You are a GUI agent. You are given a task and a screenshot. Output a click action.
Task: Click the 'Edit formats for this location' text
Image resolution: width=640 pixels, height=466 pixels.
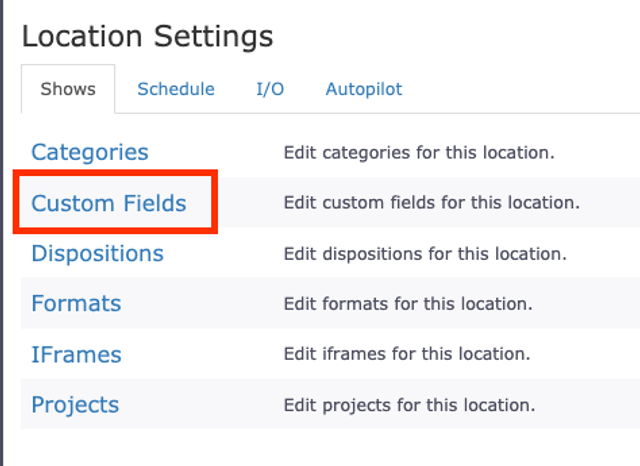click(408, 304)
